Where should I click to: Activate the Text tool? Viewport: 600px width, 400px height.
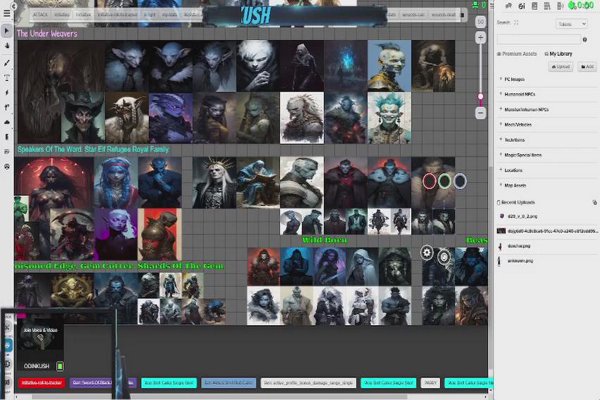coord(7,78)
